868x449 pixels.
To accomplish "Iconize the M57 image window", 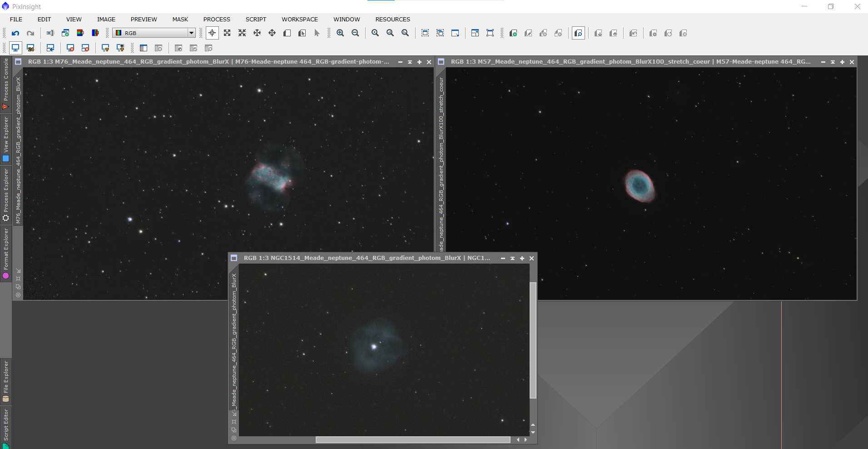I will 823,62.
